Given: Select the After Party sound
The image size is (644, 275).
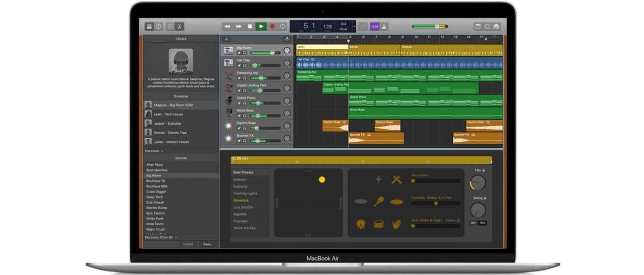Looking at the screenshot, I should (181, 165).
